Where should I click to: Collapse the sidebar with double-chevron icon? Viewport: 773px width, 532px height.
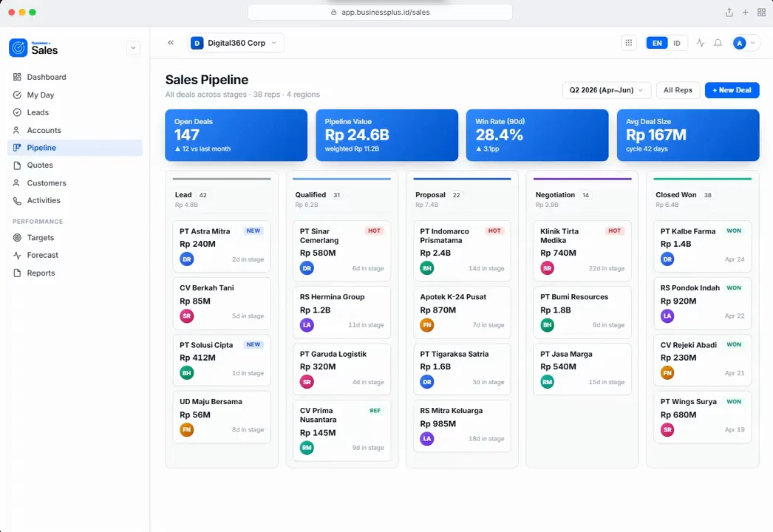point(171,42)
